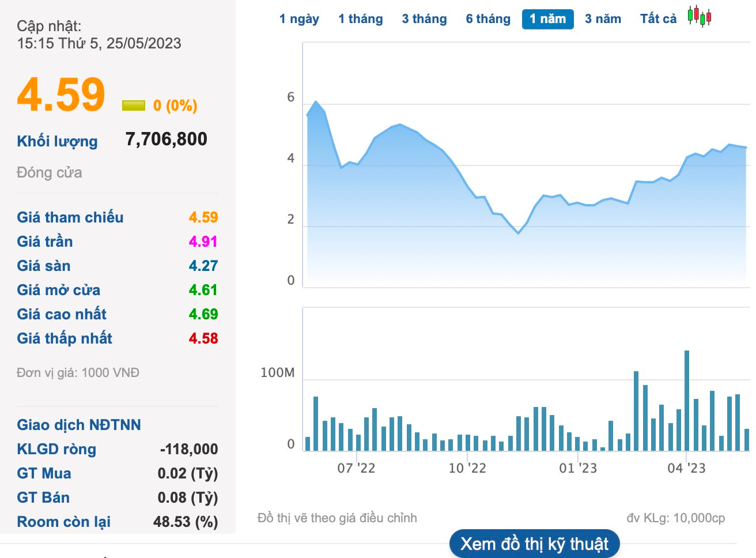This screenshot has width=756, height=558.
Task: Click 'GT Bán' value 0.08 (Tỷ)
Action: pos(188,497)
